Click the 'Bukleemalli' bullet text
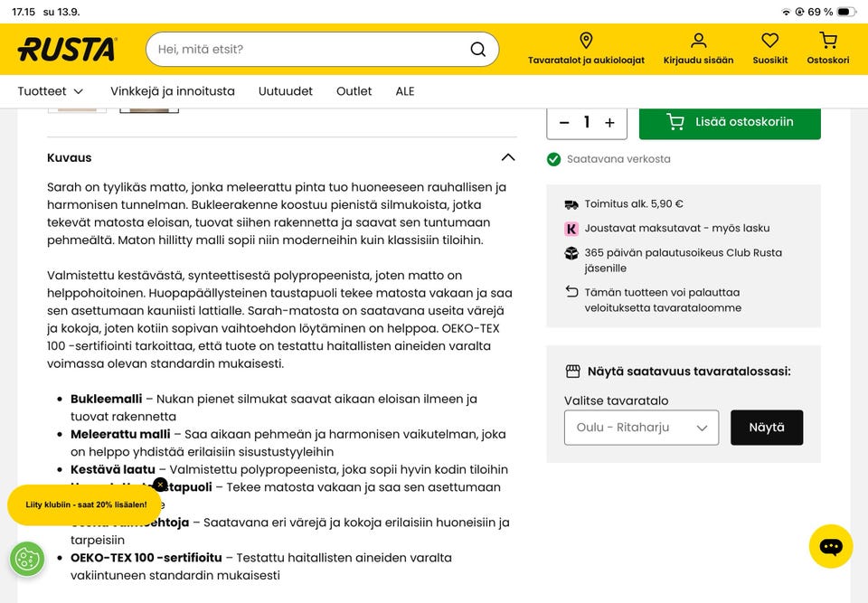 click(x=107, y=399)
